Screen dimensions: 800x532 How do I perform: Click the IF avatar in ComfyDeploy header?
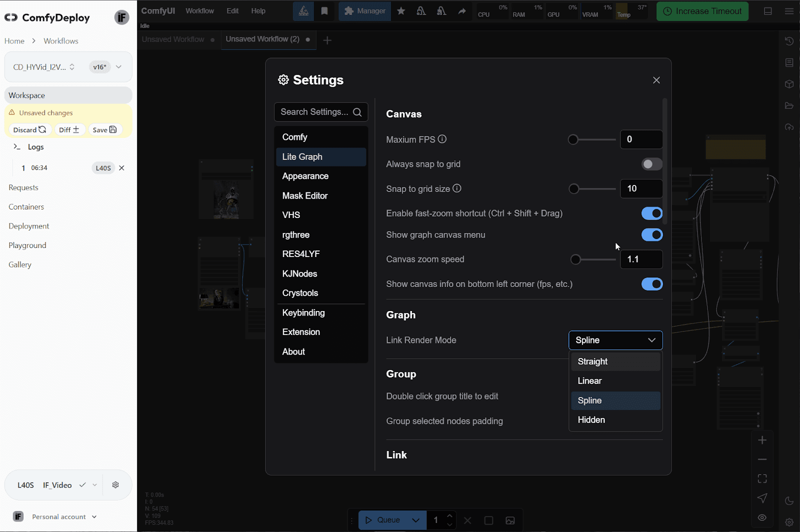tap(121, 17)
